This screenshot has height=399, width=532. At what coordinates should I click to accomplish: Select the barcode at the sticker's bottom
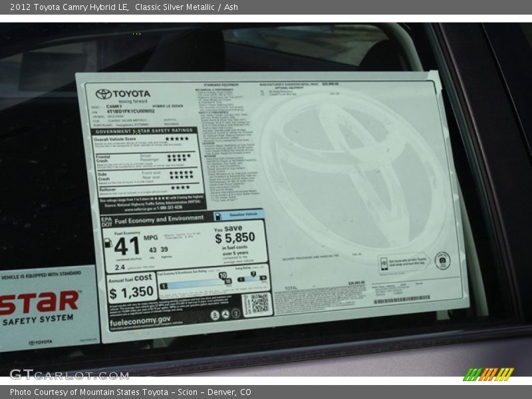pyautogui.click(x=402, y=298)
